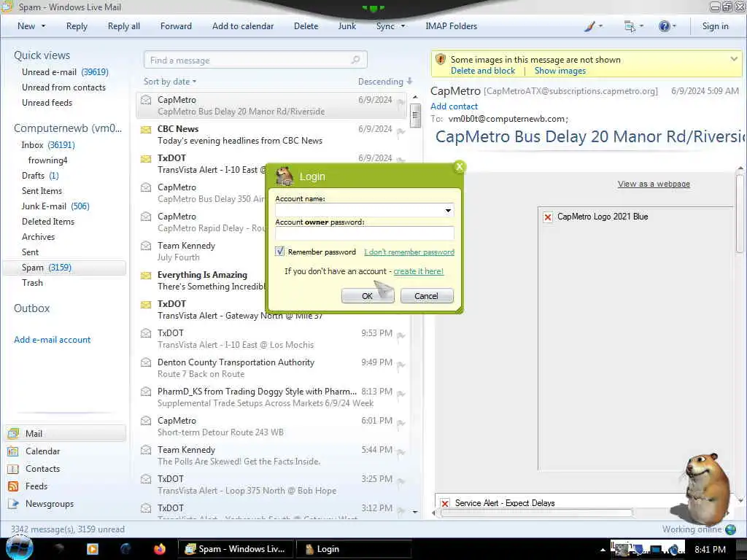Open the Help dropdown arrow

click(x=674, y=26)
